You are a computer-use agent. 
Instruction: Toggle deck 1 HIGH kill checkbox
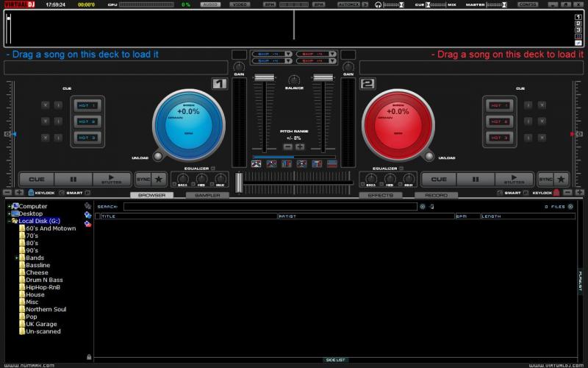pyautogui.click(x=212, y=185)
